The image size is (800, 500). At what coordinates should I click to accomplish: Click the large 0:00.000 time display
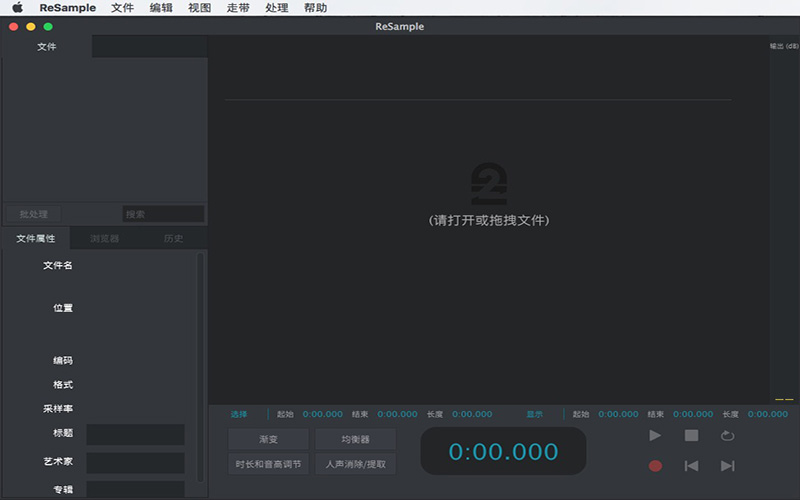(x=503, y=451)
